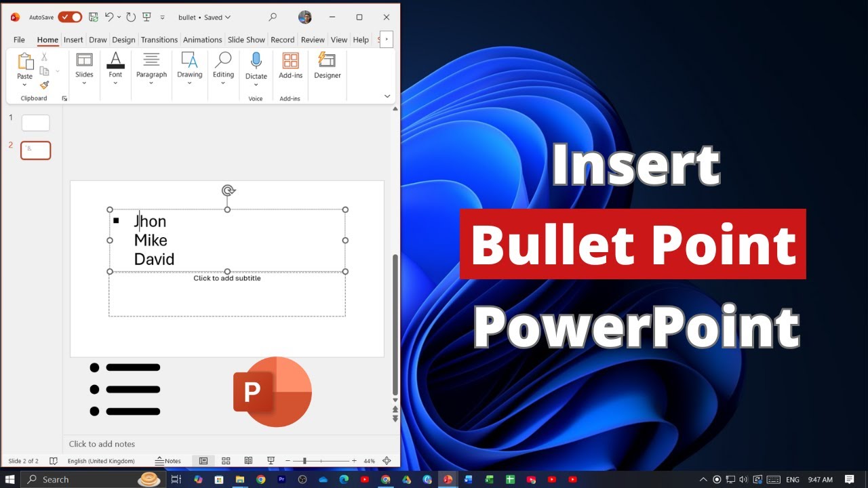This screenshot has width=868, height=488.
Task: Open the View tab
Action: point(339,40)
